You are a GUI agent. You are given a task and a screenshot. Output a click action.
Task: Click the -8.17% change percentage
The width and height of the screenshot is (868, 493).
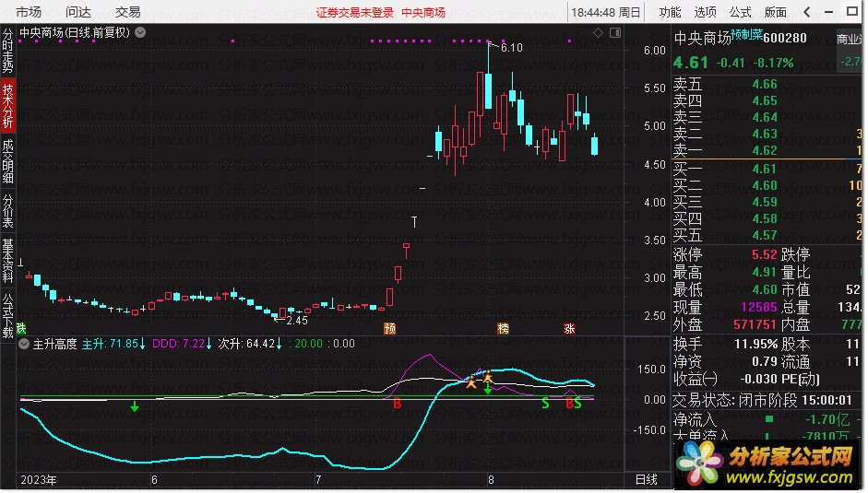[773, 63]
